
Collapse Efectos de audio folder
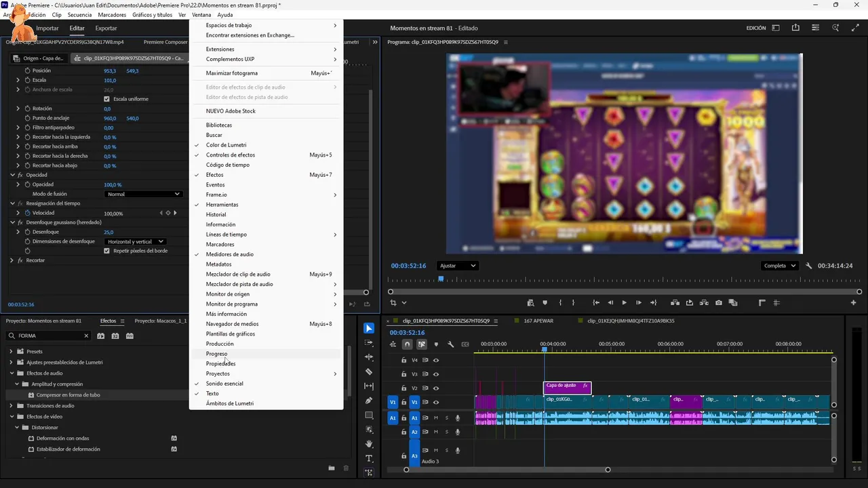click(x=12, y=373)
